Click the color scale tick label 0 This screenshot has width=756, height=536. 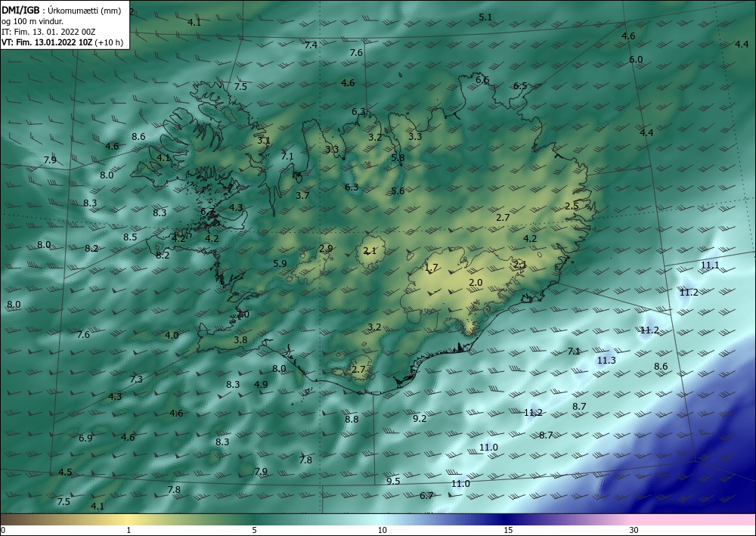[x=3, y=530]
